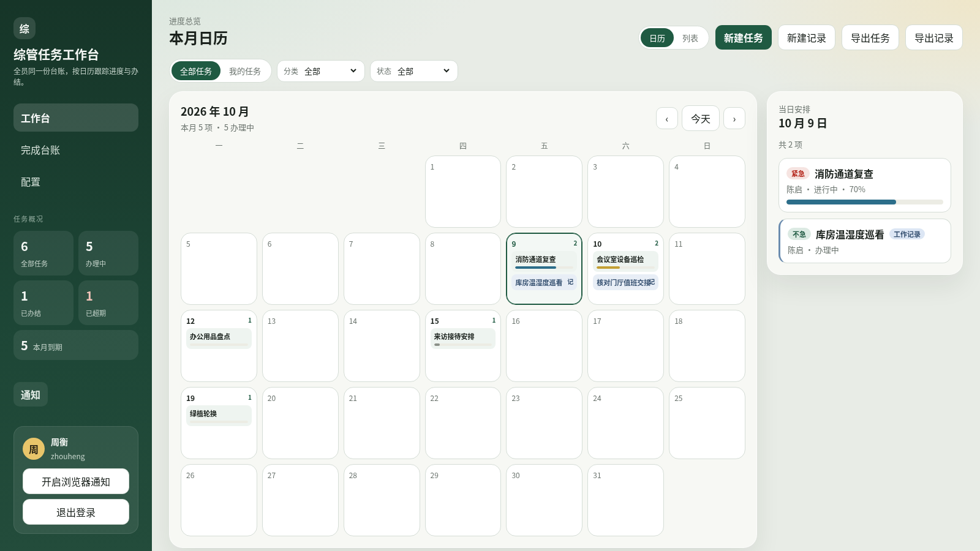Click 本月到期 stat card
Image resolution: width=980 pixels, height=551 pixels.
coord(76,345)
